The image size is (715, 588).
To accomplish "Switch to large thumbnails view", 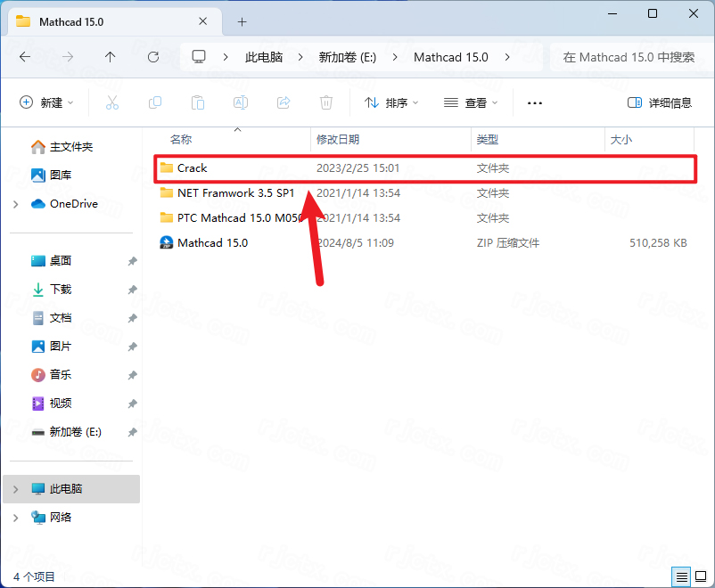I will [x=701, y=576].
